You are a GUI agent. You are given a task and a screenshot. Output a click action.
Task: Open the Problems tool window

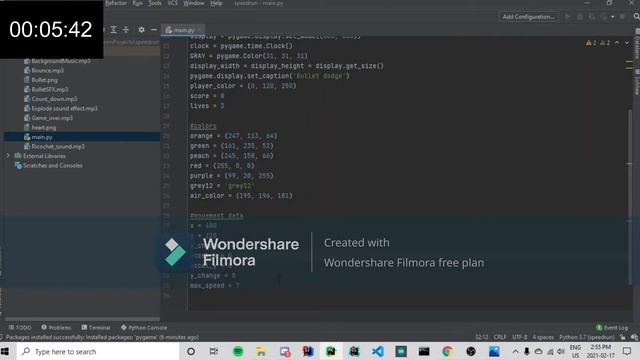[x=56, y=327]
